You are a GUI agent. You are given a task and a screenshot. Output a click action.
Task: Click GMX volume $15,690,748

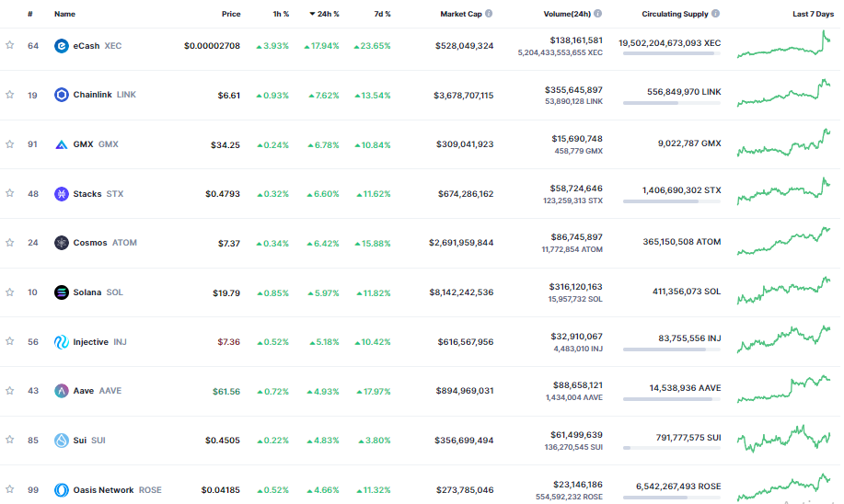(x=576, y=139)
